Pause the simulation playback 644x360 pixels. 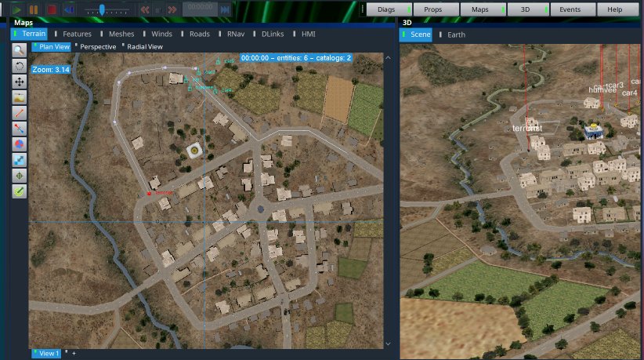tap(34, 9)
